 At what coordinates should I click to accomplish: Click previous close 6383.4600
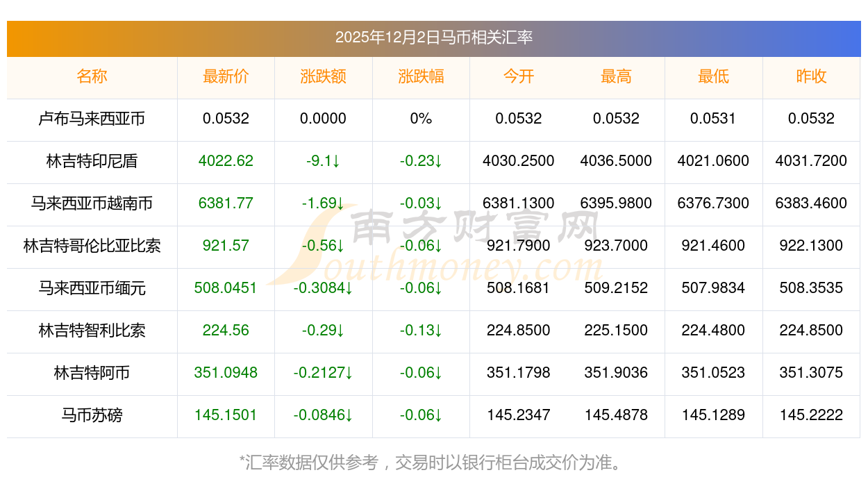point(811,203)
